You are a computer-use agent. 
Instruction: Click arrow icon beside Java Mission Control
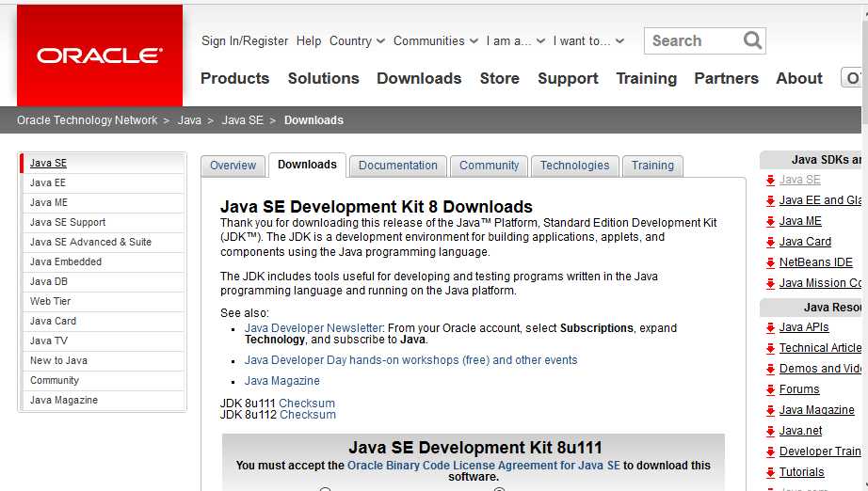pyautogui.click(x=770, y=284)
